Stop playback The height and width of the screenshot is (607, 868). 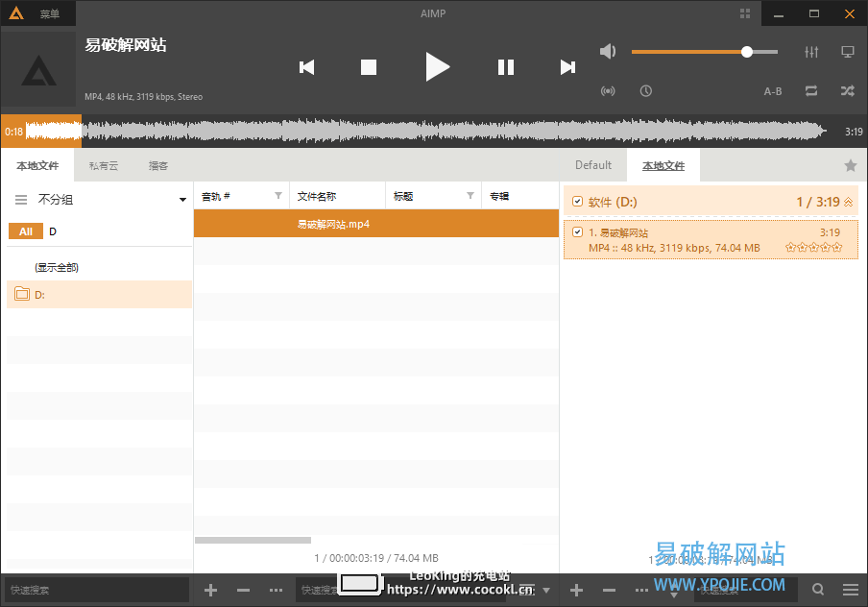[369, 67]
